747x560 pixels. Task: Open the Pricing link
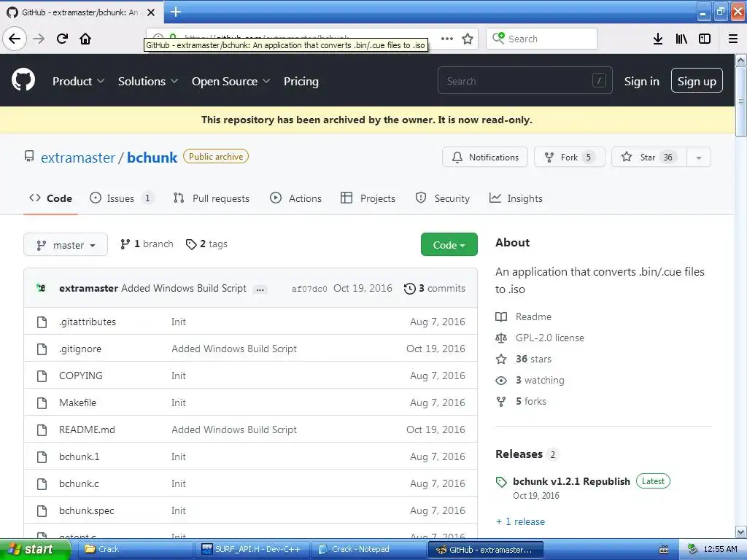pos(301,82)
